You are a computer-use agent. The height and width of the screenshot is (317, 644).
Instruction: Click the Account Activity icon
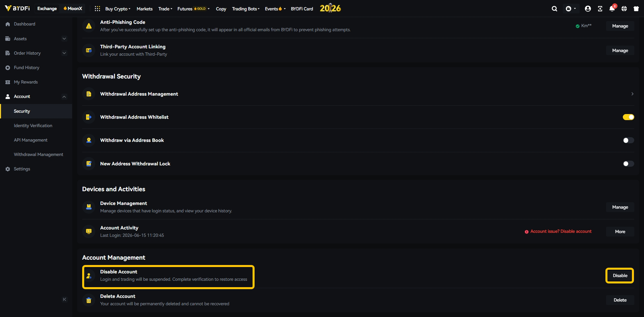pos(89,231)
